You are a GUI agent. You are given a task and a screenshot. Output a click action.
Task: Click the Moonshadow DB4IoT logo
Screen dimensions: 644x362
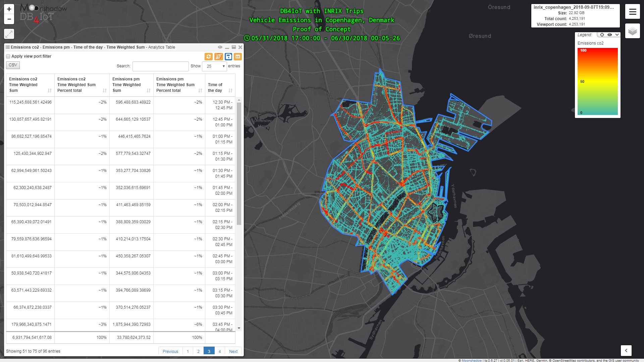43,14
